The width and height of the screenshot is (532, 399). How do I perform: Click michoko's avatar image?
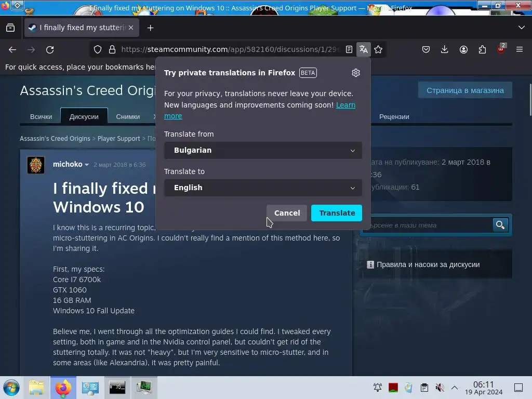click(36, 165)
